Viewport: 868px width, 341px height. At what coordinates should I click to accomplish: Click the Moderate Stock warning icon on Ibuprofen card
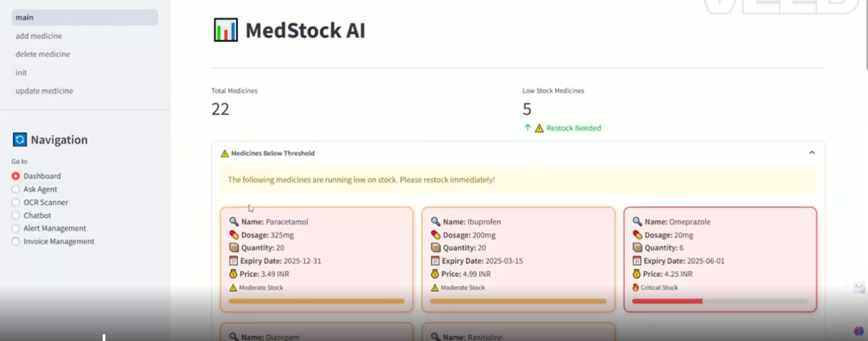coord(435,288)
